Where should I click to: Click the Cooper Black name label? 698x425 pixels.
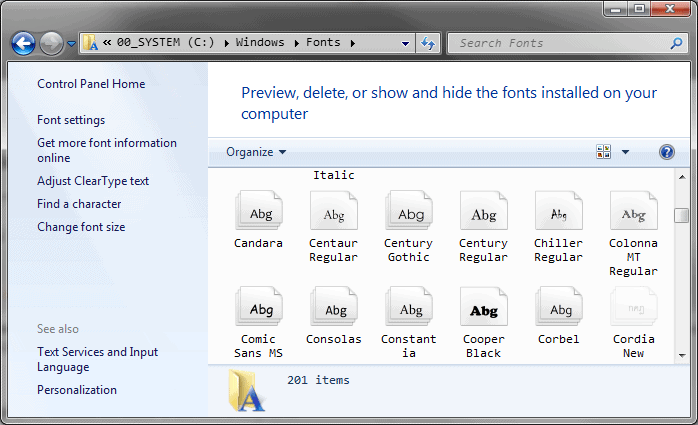483,346
